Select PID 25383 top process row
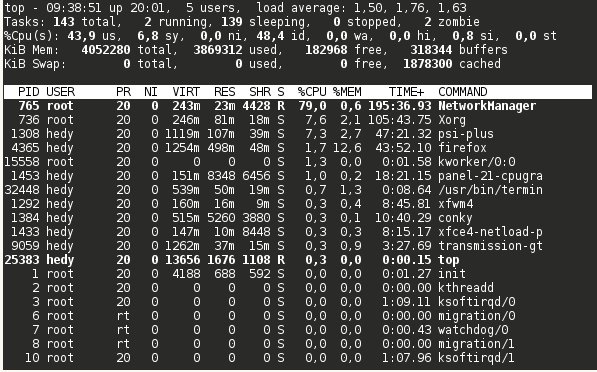The image size is (597, 372). (298, 260)
